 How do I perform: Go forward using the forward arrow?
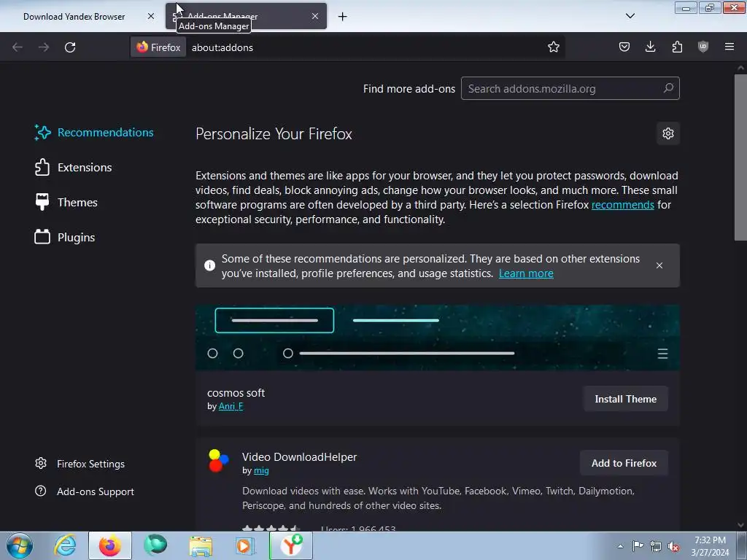click(x=44, y=47)
